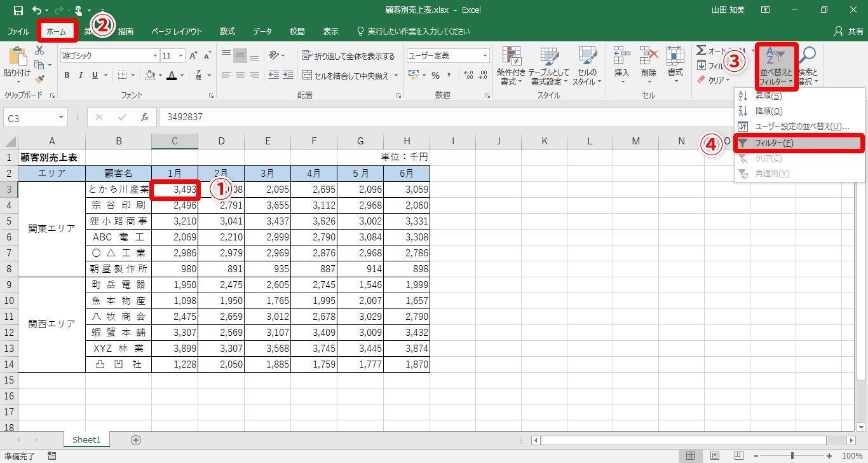
Task: Choose Custom Sort (ユーザー設定の並べ替え) menu item
Action: point(799,127)
